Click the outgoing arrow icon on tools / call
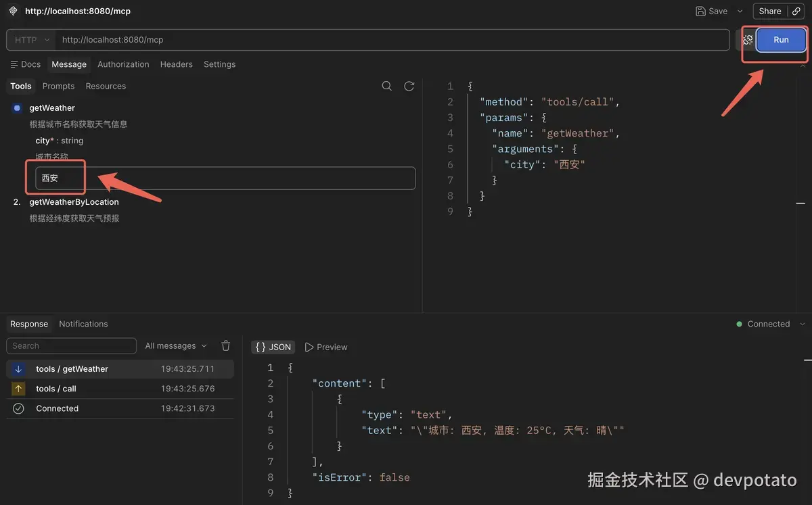812x505 pixels. coord(19,389)
